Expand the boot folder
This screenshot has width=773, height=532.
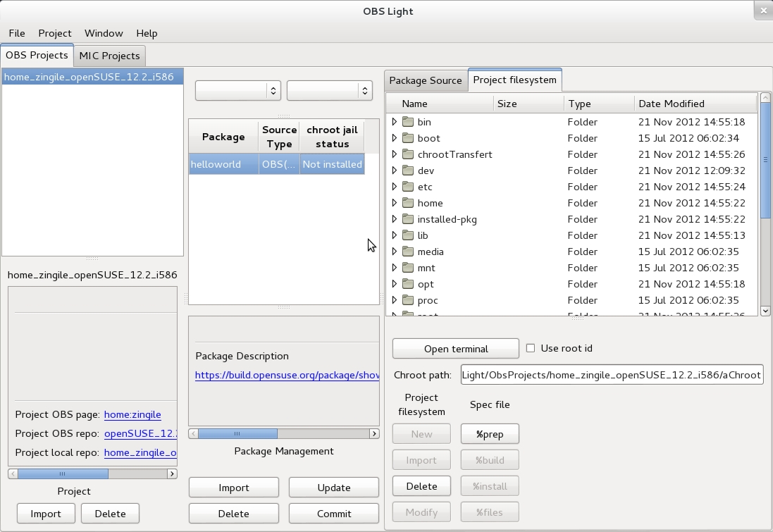[395, 138]
